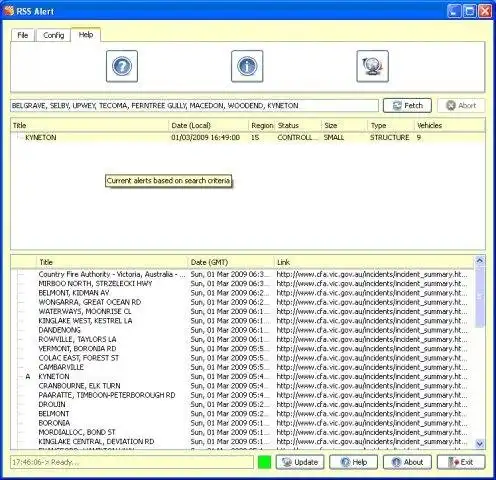Select ROWVILLE, TAYLORS LA row
The image size is (496, 480).
point(242,340)
